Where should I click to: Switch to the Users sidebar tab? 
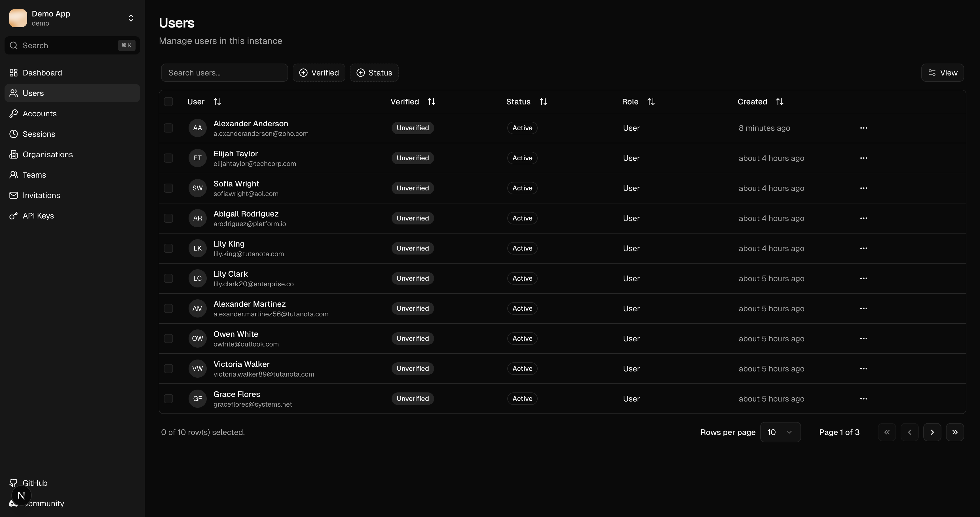33,93
